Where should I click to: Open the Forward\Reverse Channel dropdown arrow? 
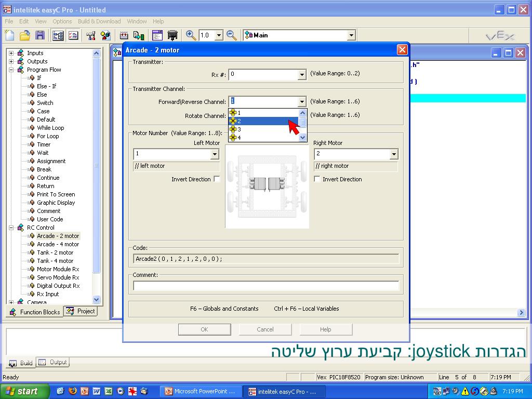pyautogui.click(x=302, y=102)
